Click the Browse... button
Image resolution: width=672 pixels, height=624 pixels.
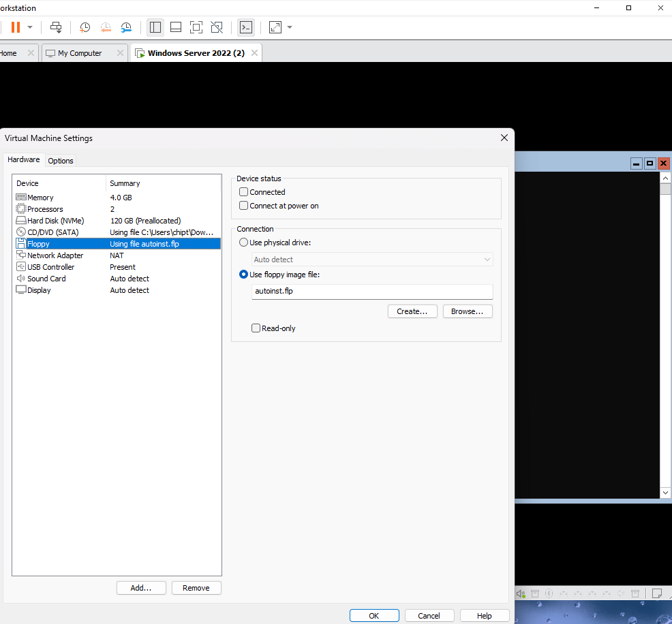pyautogui.click(x=467, y=311)
